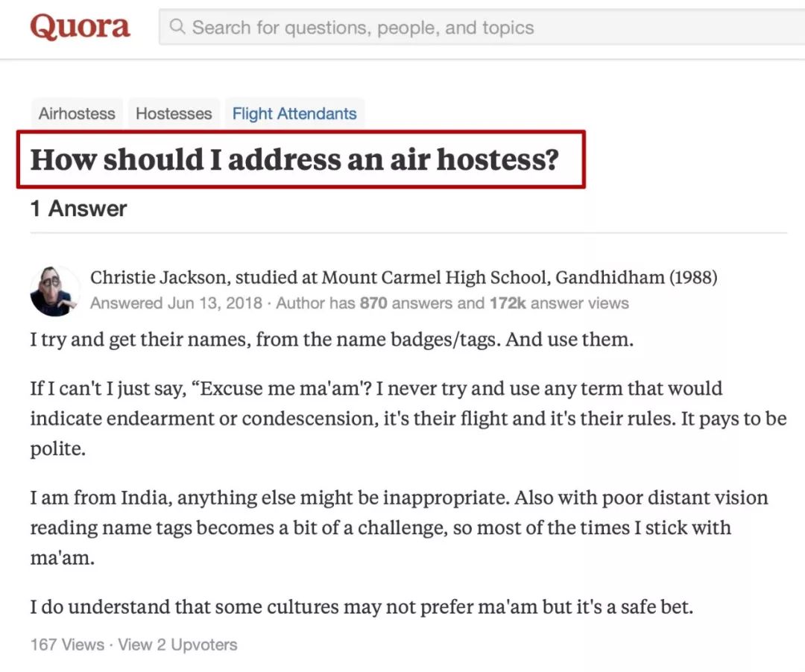Open the Airhostess topic tag
Viewport: 805px width, 672px height.
tap(77, 113)
